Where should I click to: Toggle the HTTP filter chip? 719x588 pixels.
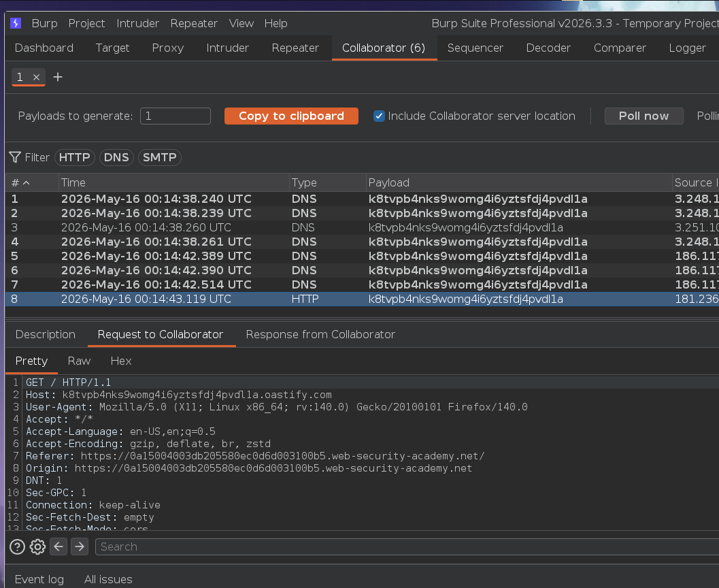coord(74,157)
